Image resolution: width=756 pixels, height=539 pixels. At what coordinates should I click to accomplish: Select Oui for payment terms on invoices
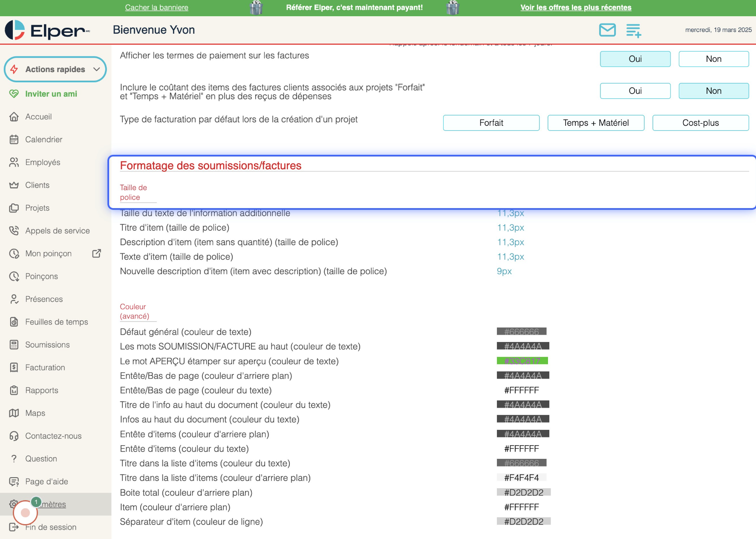tap(635, 59)
